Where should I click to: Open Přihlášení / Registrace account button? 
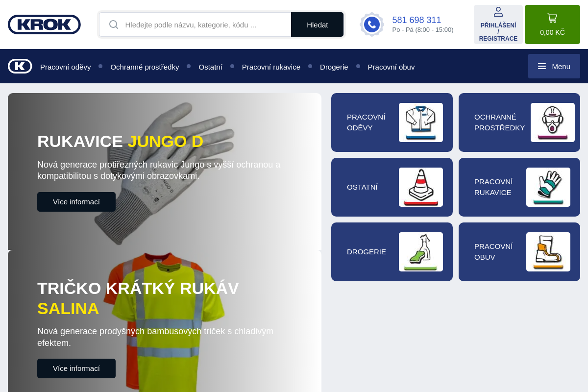coord(498,24)
